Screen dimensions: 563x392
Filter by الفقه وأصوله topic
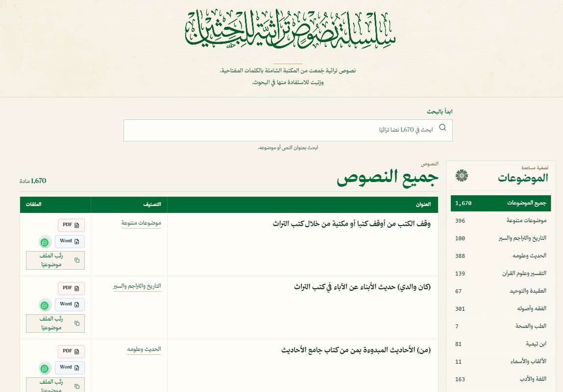[x=500, y=308]
